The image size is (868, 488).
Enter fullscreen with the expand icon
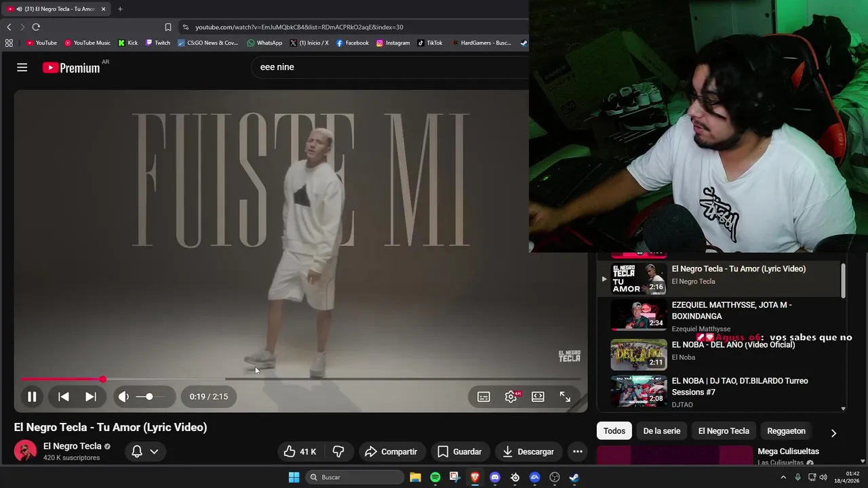[565, 396]
